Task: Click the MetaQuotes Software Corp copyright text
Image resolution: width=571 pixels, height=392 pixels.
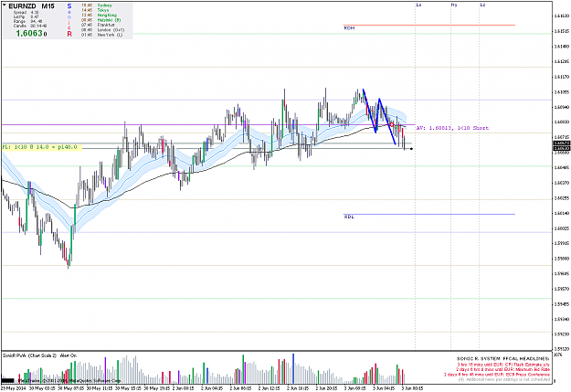Action: (x=68, y=380)
